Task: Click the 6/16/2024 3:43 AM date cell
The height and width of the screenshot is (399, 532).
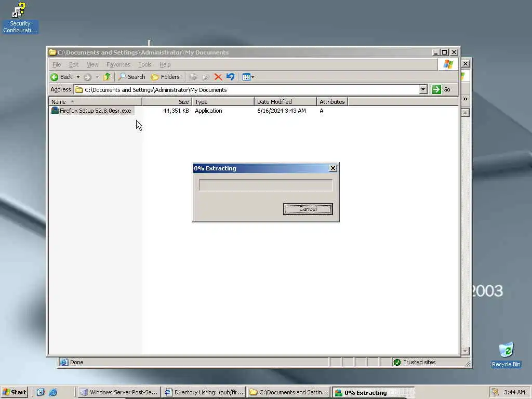Action: [281, 111]
